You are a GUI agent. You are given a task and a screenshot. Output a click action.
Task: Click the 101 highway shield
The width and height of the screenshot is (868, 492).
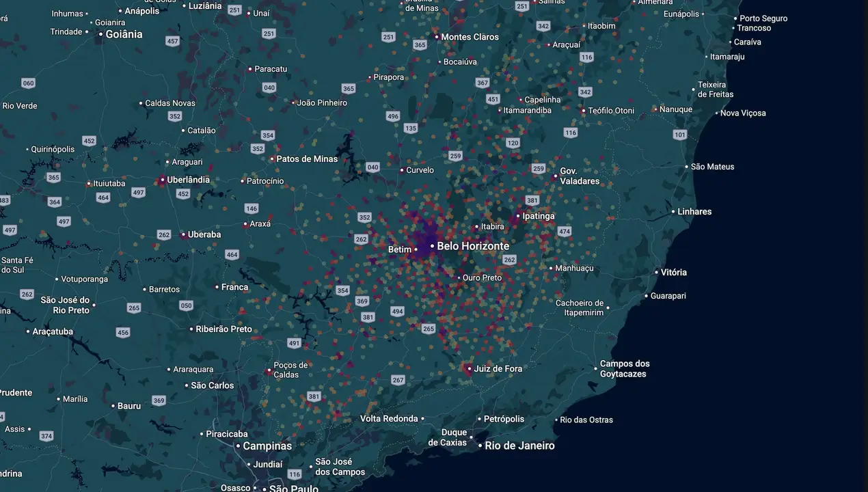coord(680,135)
